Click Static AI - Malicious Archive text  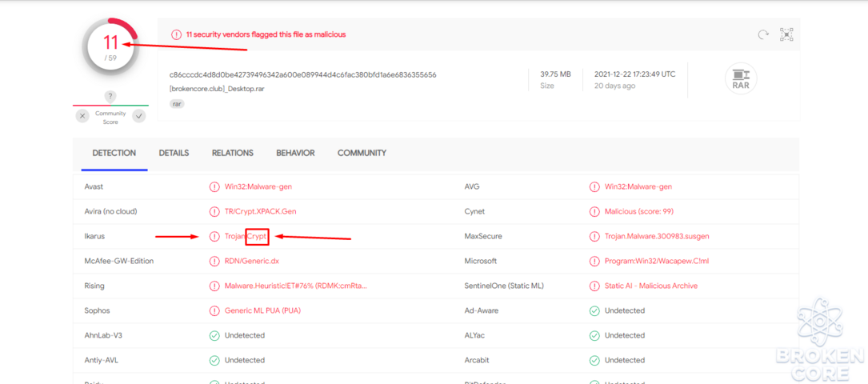[x=651, y=286]
